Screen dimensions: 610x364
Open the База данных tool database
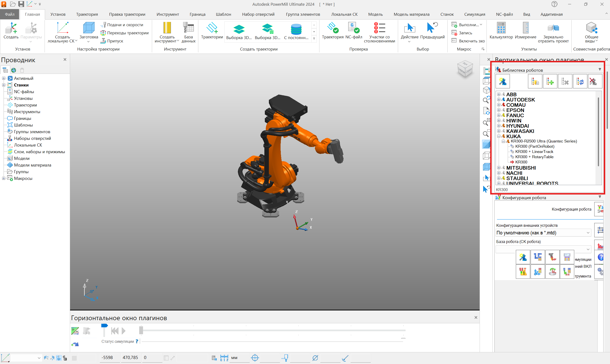coord(189,32)
